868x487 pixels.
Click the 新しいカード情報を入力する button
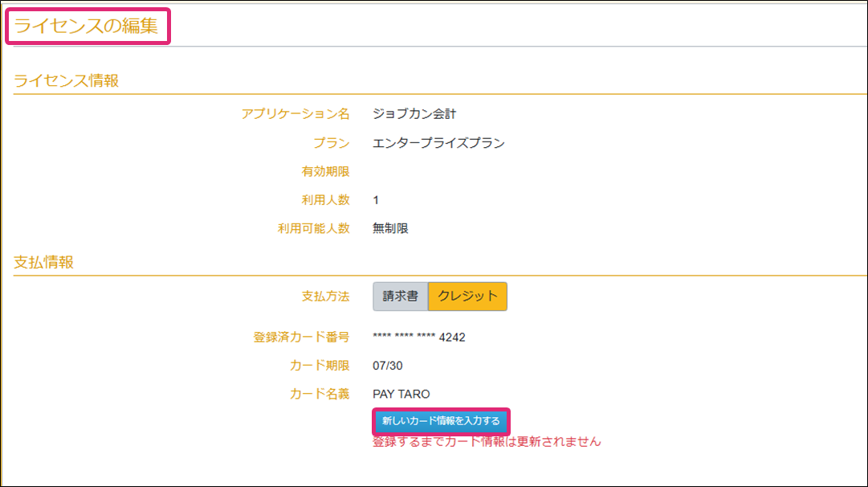441,421
